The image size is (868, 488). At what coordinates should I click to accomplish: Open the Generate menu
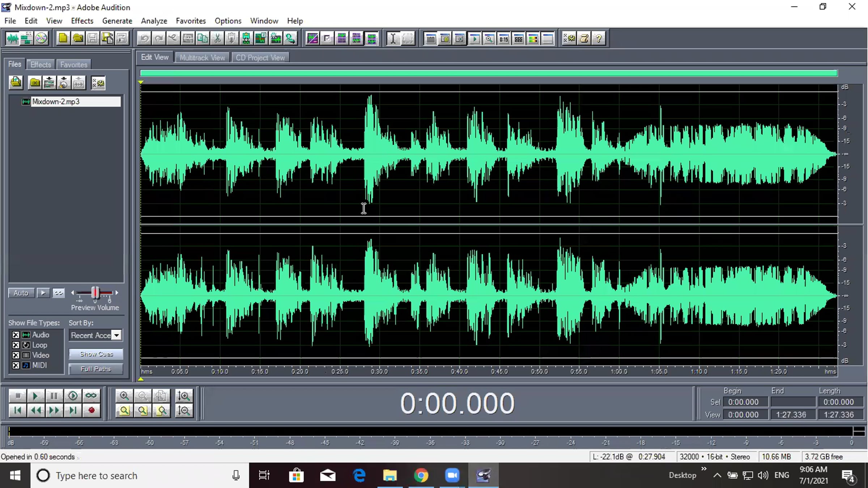tap(117, 21)
